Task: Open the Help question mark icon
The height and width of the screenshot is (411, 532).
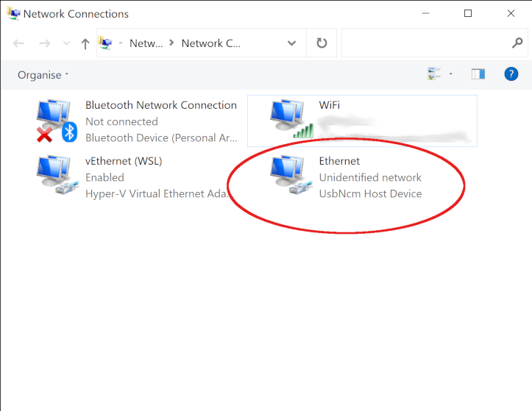Action: coord(511,74)
